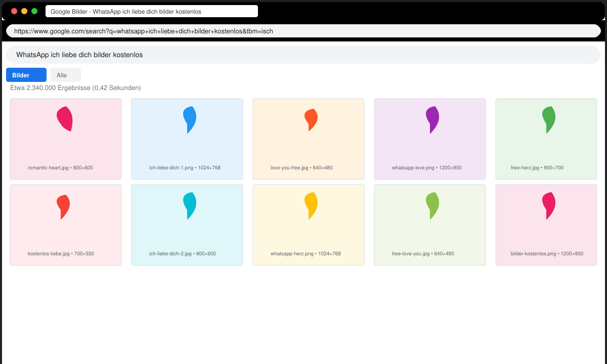Image resolution: width=607 pixels, height=364 pixels.
Task: Open the free-herz.jpg result card
Action: pos(546,139)
